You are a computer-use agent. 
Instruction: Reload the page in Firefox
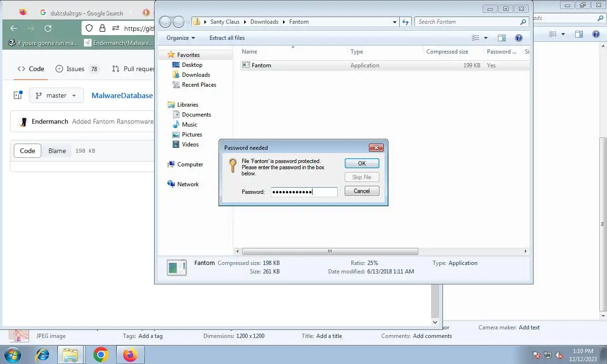tap(48, 28)
